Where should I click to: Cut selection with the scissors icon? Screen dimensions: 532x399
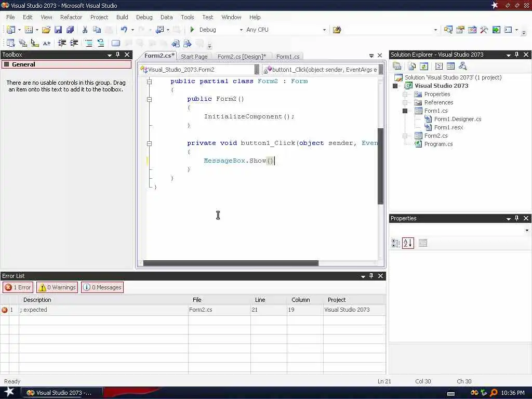85,30
